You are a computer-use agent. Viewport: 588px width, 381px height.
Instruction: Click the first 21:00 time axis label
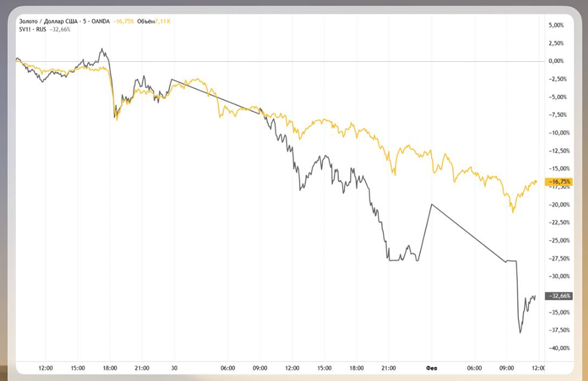[142, 368]
